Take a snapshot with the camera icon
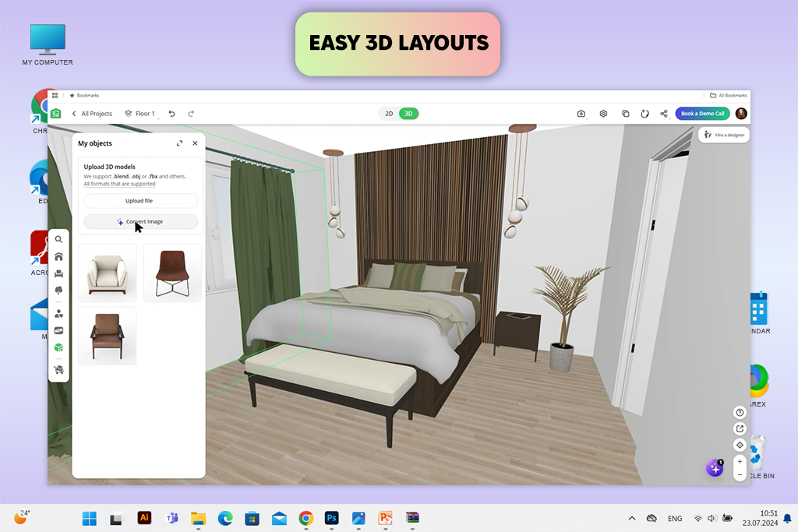The width and height of the screenshot is (798, 532). [581, 114]
